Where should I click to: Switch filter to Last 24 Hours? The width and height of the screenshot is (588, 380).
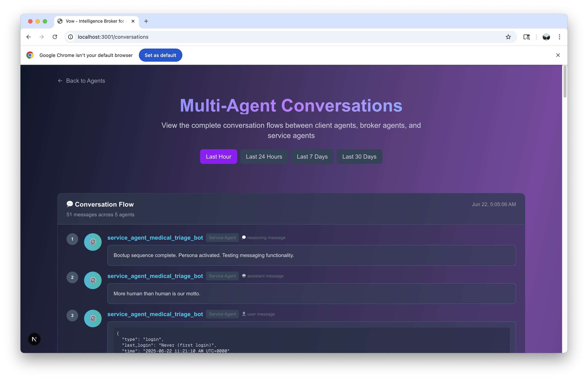264,157
